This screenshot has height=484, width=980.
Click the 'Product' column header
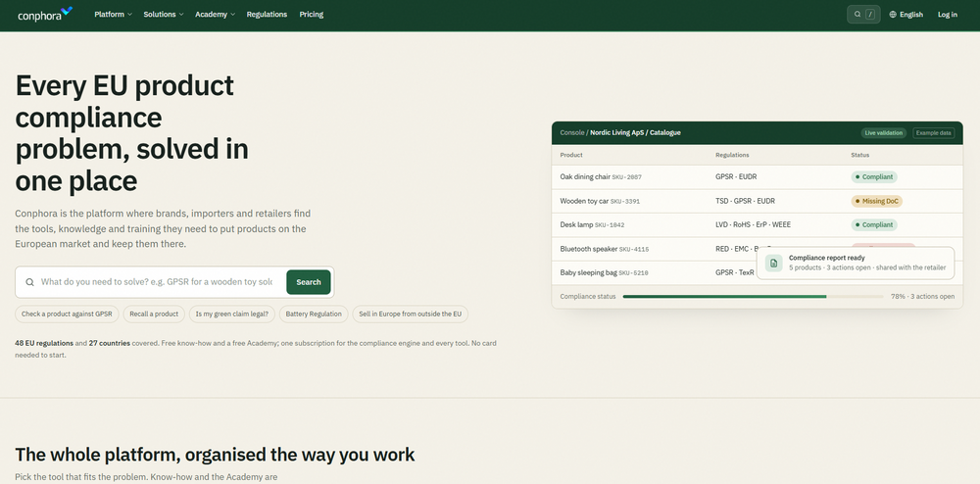point(571,155)
